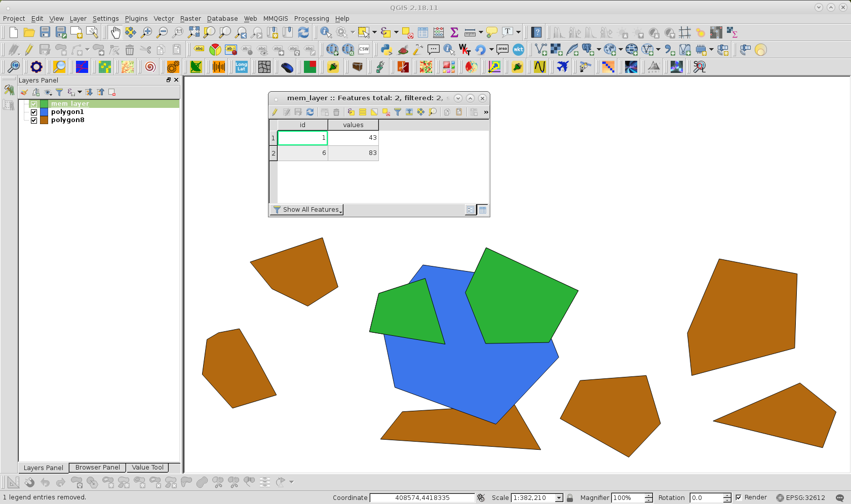
Task: Open the Project menu
Action: pos(14,19)
